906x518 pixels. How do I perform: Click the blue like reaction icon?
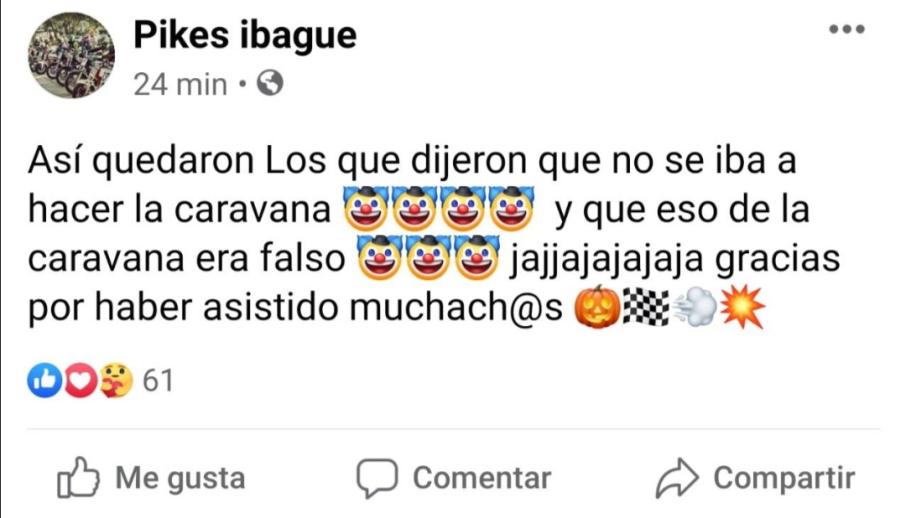click(44, 380)
